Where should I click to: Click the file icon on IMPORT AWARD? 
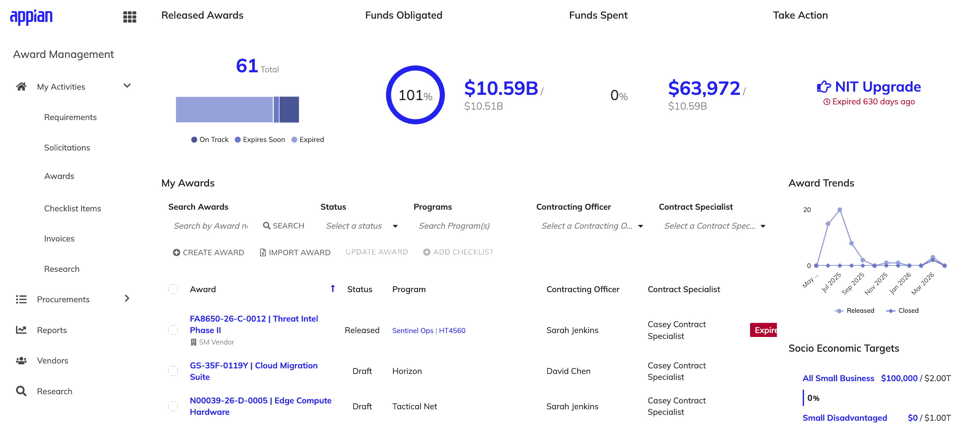262,252
